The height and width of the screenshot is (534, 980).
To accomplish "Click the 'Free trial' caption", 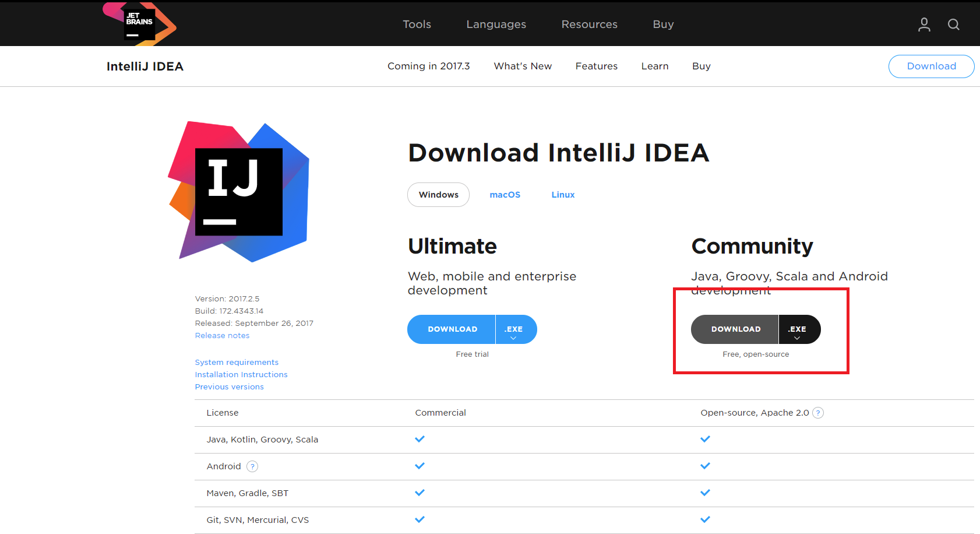I will click(473, 354).
